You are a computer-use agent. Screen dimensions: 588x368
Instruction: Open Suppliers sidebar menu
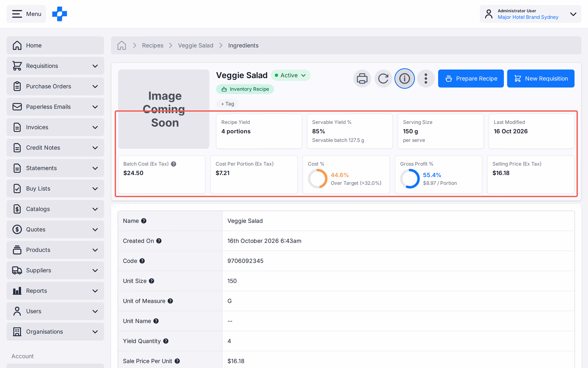(x=55, y=270)
